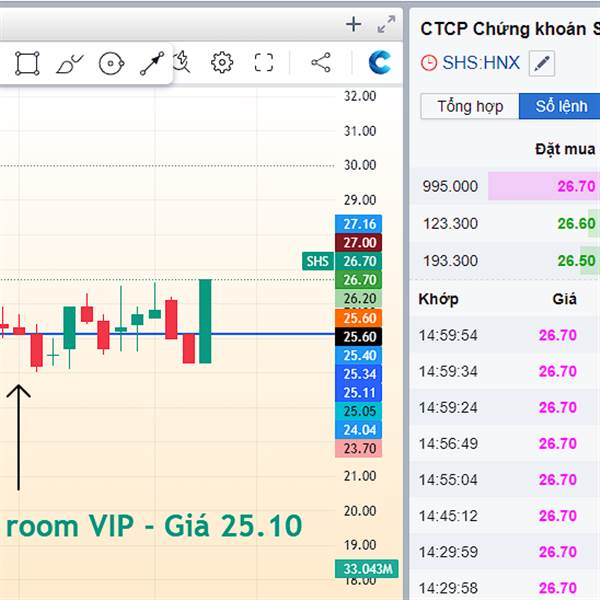The width and height of the screenshot is (600, 600).
Task: Select the rectangle drawing tool
Action: point(27,63)
